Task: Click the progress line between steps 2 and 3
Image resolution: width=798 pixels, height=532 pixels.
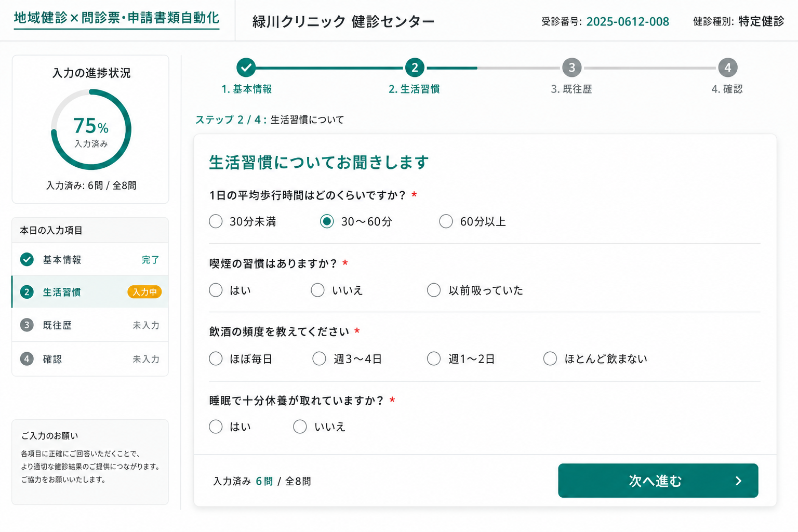Action: 493,68
